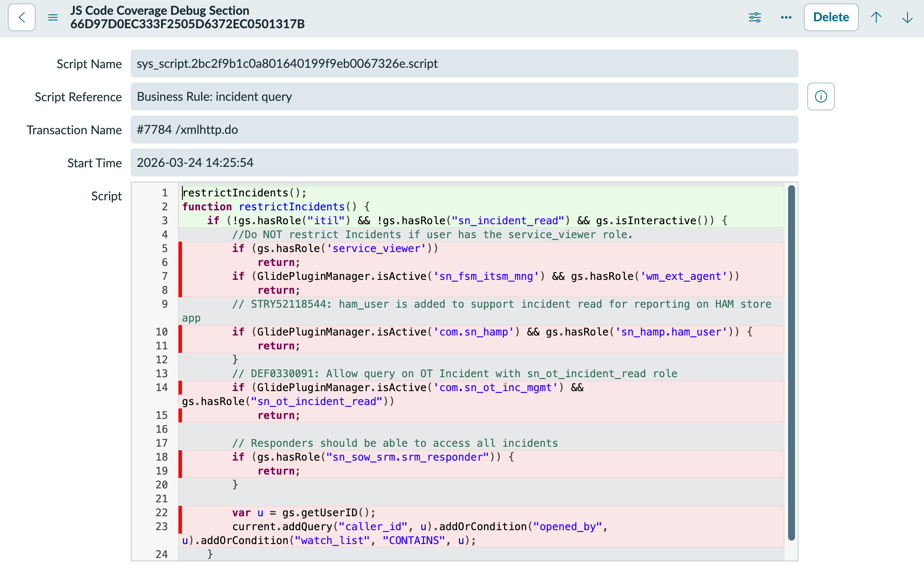The image size is (924, 571).
Task: Click the return statement on line 6
Action: [279, 262]
